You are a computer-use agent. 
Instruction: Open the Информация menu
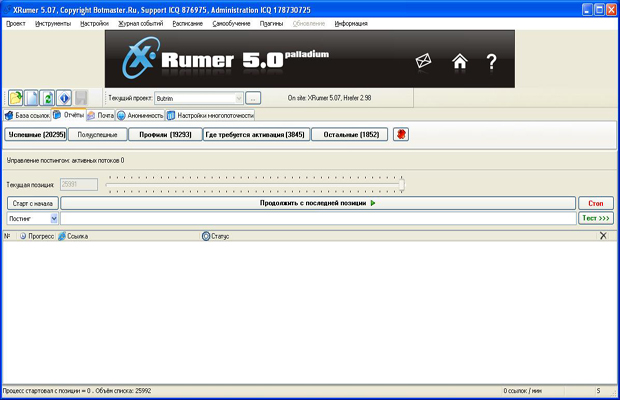click(x=351, y=24)
